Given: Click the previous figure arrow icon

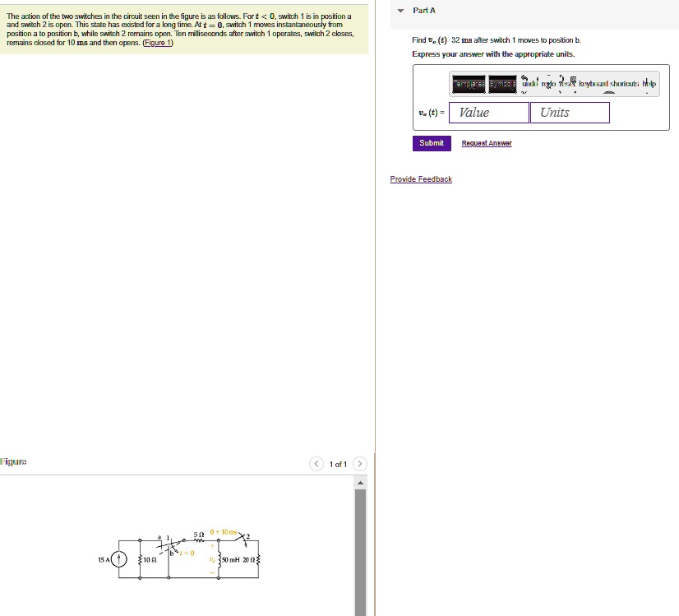Looking at the screenshot, I should [x=316, y=463].
